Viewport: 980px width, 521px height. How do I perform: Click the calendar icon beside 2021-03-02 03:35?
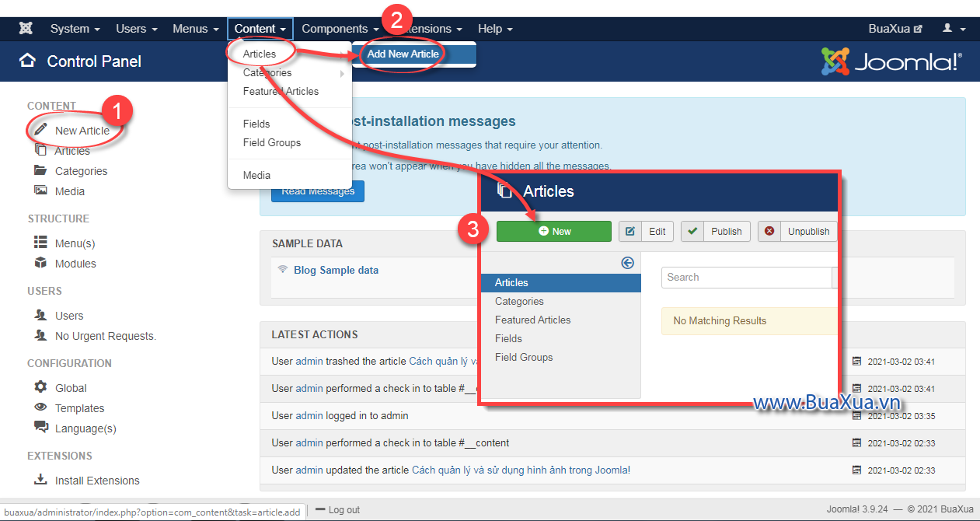856,415
